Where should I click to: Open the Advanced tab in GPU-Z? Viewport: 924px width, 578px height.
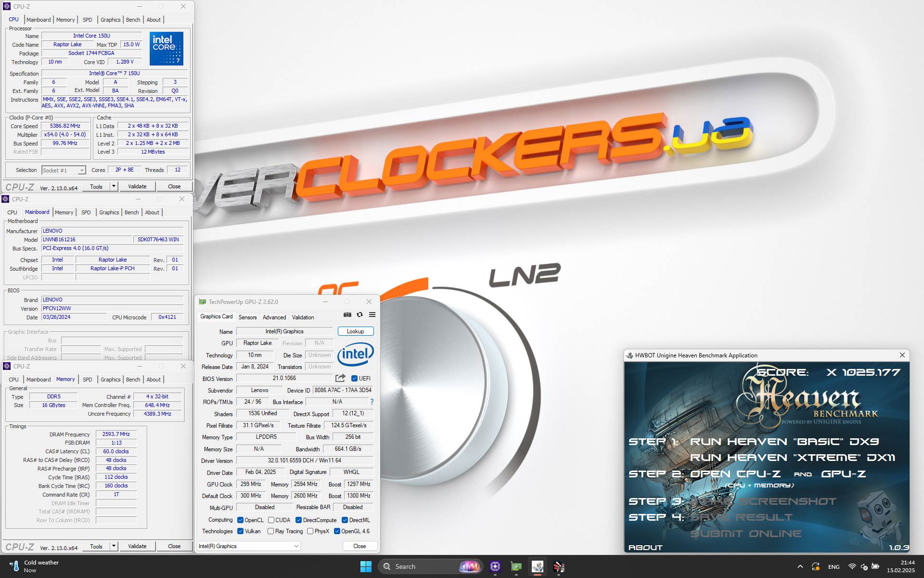tap(274, 317)
